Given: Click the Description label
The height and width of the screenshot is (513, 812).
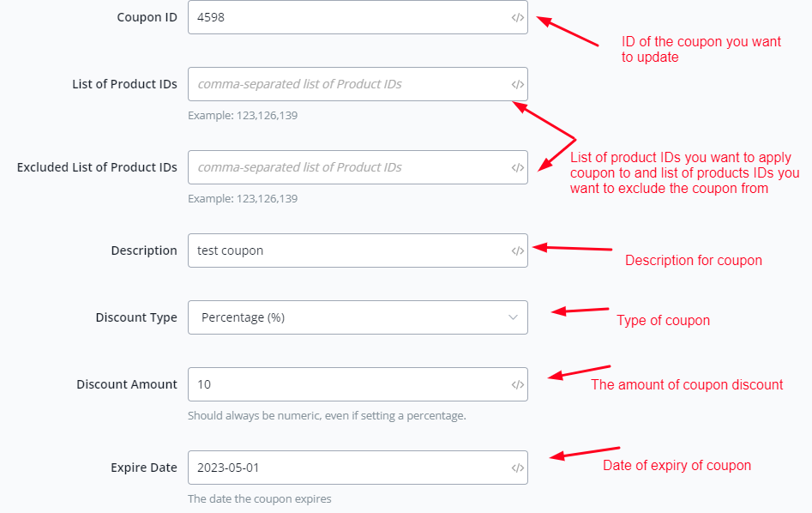Looking at the screenshot, I should coord(144,250).
